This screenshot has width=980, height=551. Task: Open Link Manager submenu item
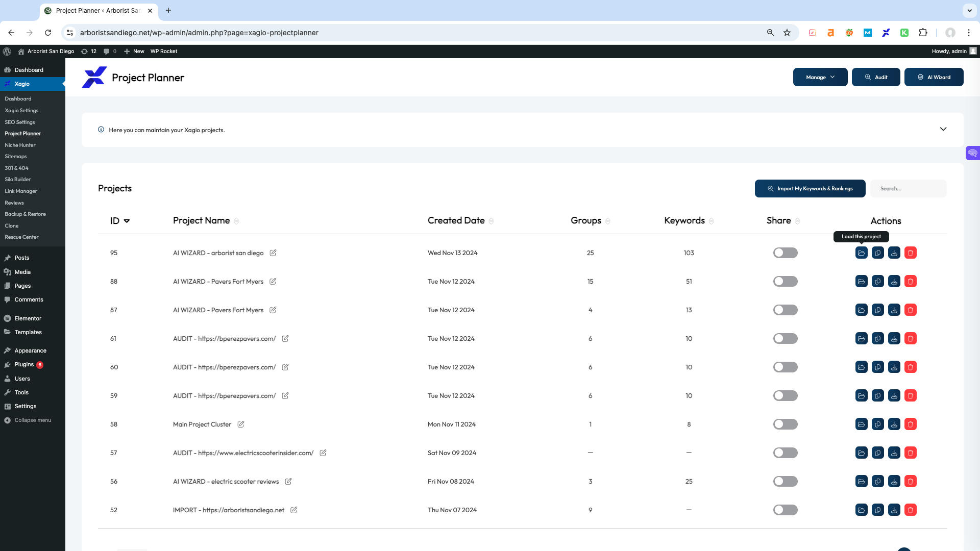(x=21, y=191)
